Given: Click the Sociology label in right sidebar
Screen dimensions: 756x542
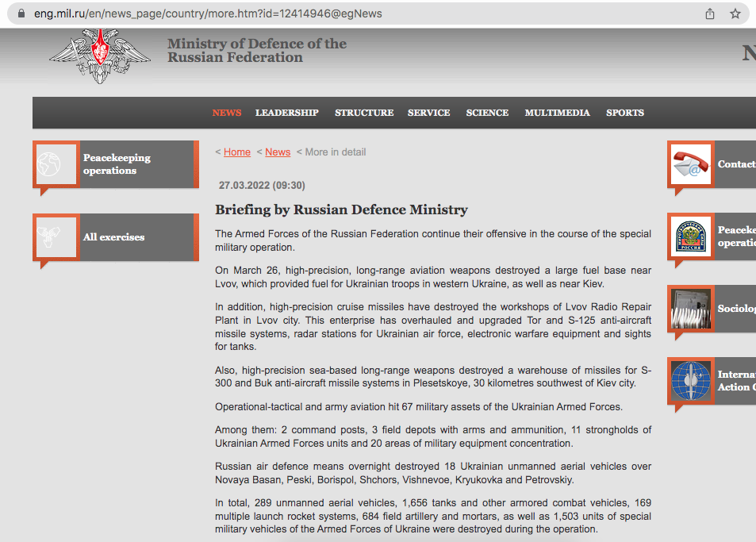Looking at the screenshot, I should (x=736, y=309).
